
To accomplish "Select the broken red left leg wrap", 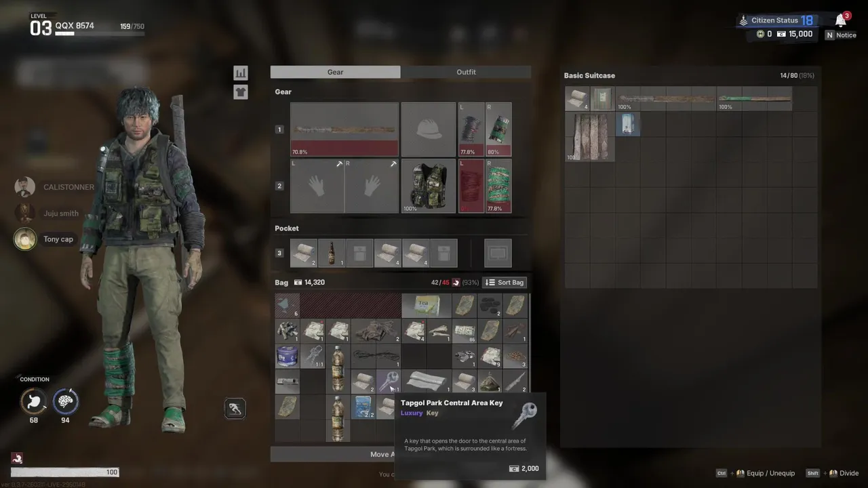I will pos(471,186).
